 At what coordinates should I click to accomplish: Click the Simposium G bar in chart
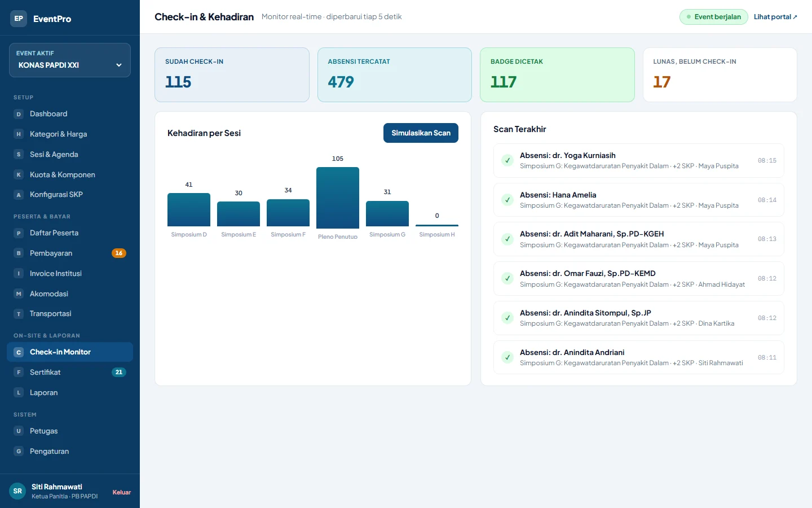(x=387, y=213)
